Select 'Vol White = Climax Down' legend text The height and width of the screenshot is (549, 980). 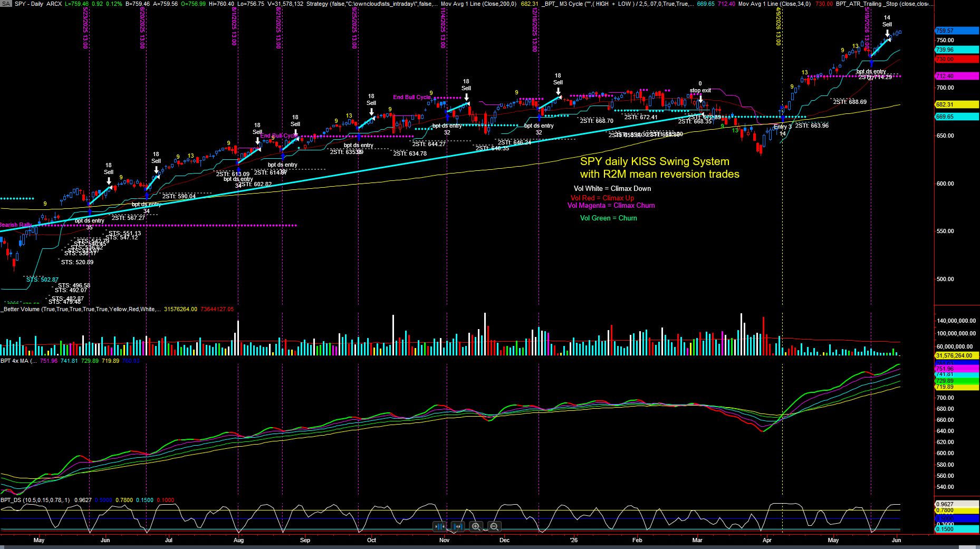pyautogui.click(x=612, y=188)
